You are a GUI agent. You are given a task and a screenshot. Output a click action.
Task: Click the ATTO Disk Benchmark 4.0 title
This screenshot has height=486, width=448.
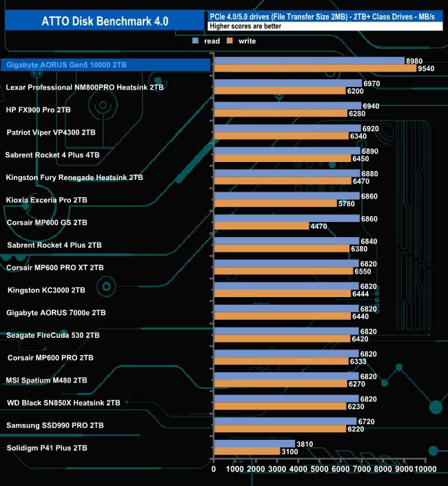(105, 21)
